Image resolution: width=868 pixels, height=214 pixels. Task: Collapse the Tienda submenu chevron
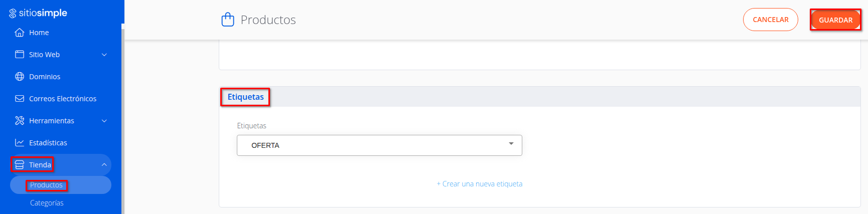point(104,164)
